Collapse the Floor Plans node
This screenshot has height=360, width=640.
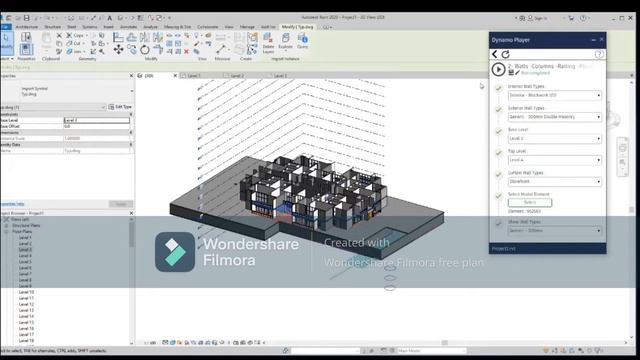(6, 232)
